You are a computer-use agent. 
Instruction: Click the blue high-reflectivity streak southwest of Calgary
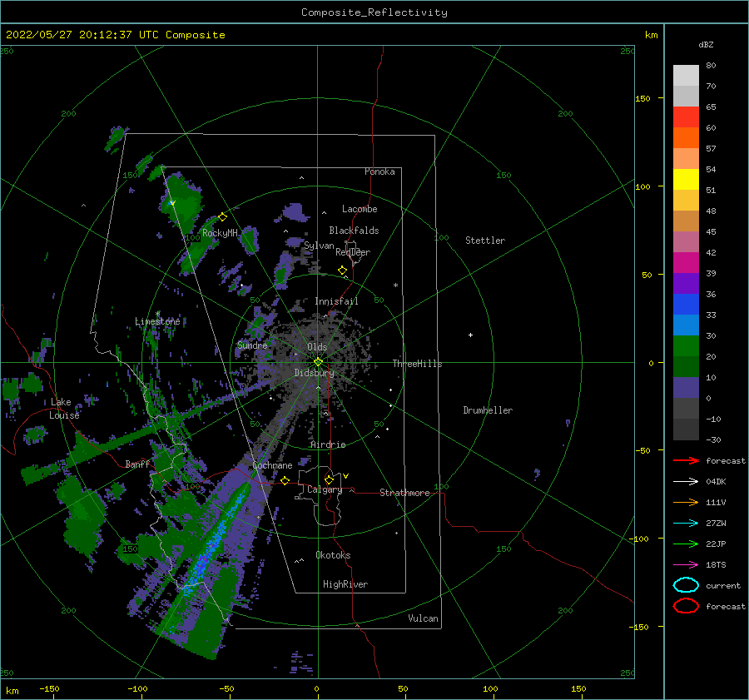click(x=214, y=543)
